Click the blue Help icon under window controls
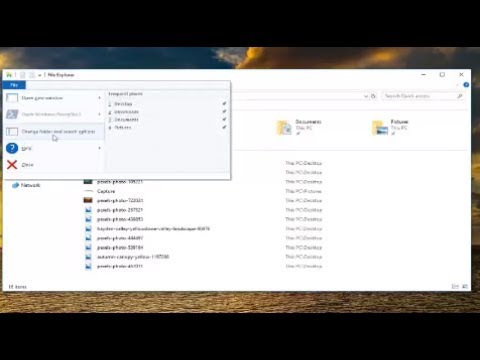Viewport: 480px width, 360px height. 466,85
